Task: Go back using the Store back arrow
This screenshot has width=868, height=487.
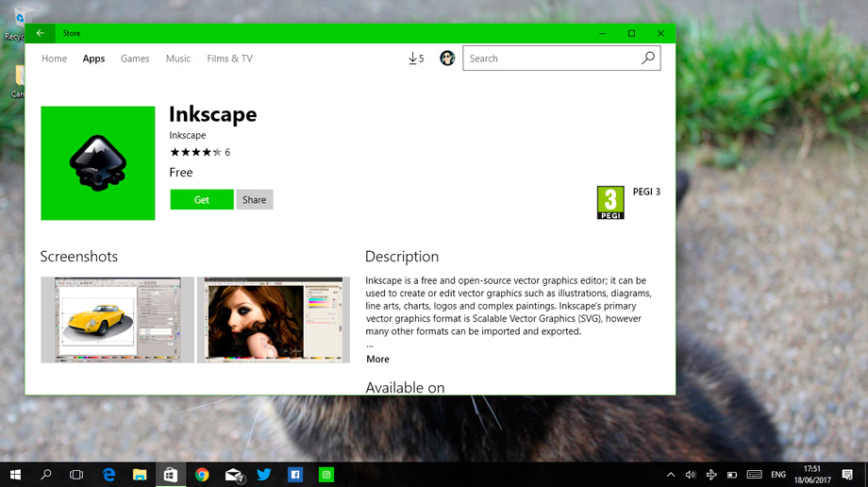Action: click(x=40, y=33)
